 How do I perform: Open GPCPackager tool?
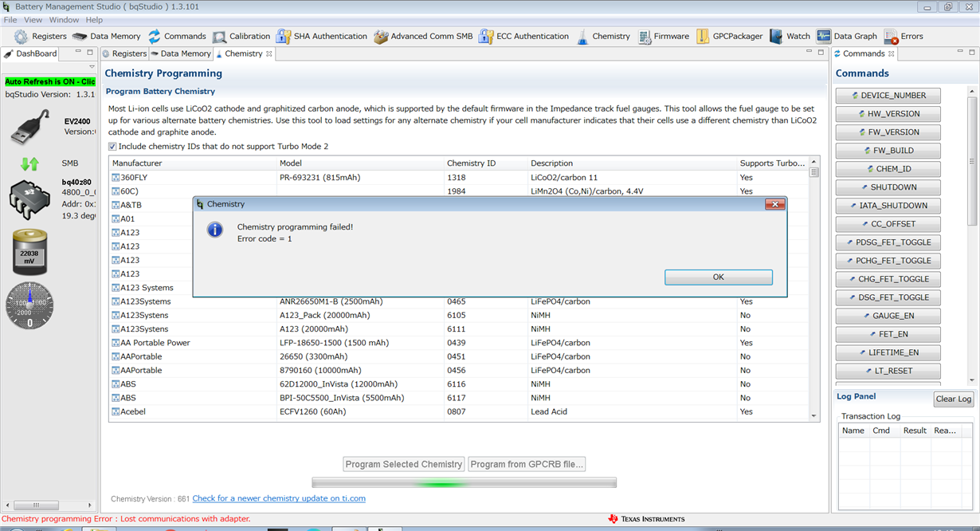click(x=729, y=36)
